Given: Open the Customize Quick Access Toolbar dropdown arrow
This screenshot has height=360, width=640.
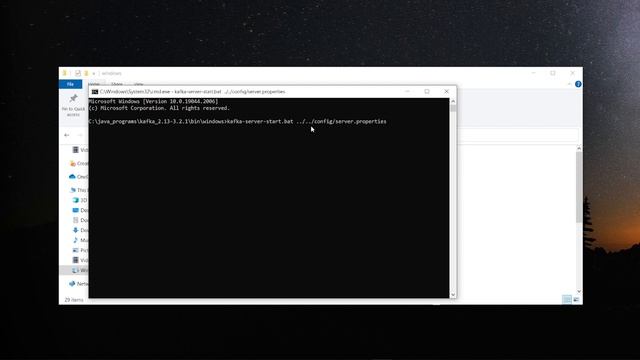Looking at the screenshot, I should point(94,73).
